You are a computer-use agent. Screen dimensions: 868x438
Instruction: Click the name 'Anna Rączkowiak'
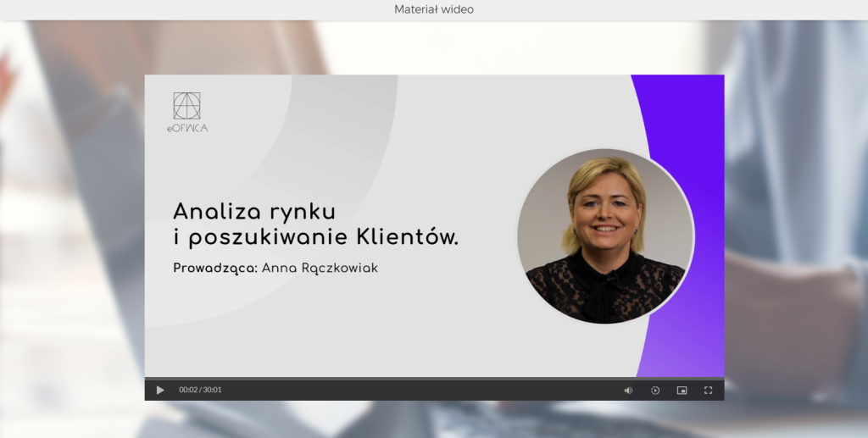(320, 268)
